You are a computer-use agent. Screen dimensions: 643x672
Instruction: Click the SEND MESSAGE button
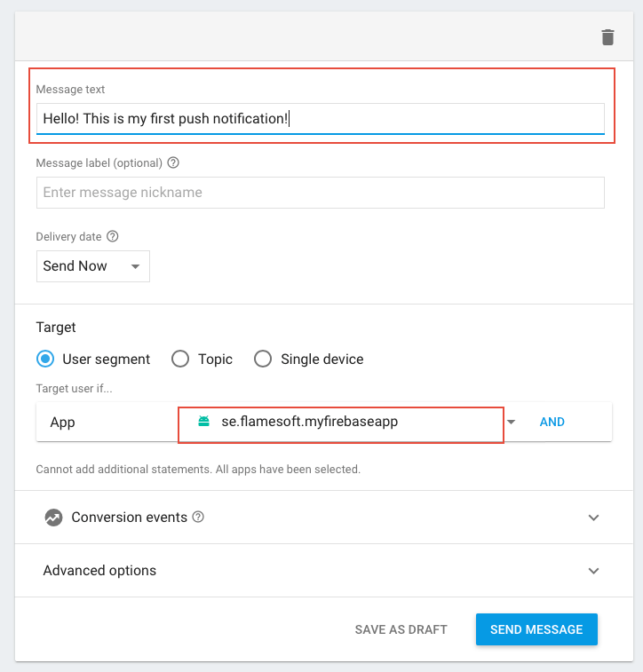(536, 629)
